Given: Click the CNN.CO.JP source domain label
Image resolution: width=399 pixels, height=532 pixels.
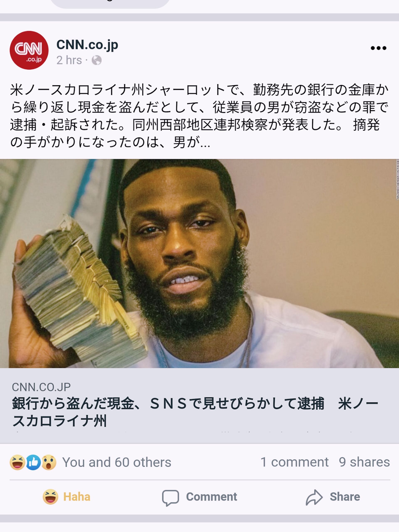Looking at the screenshot, I should (41, 387).
